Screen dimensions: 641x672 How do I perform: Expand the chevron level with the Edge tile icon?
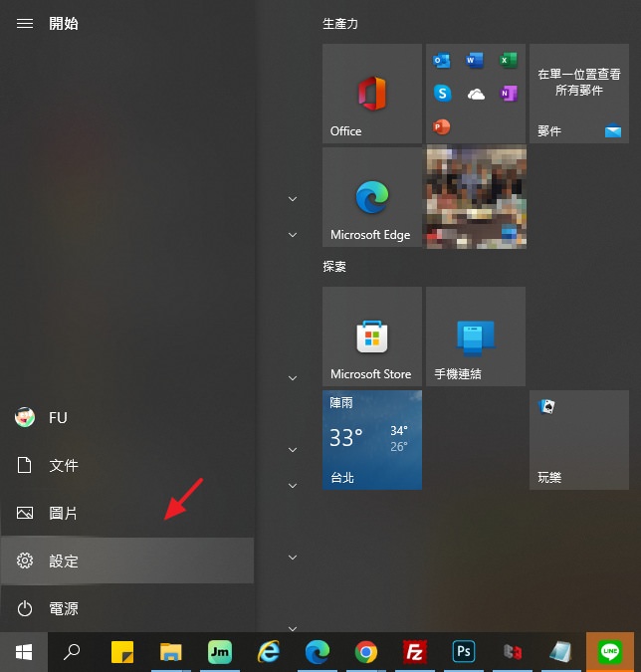(293, 199)
